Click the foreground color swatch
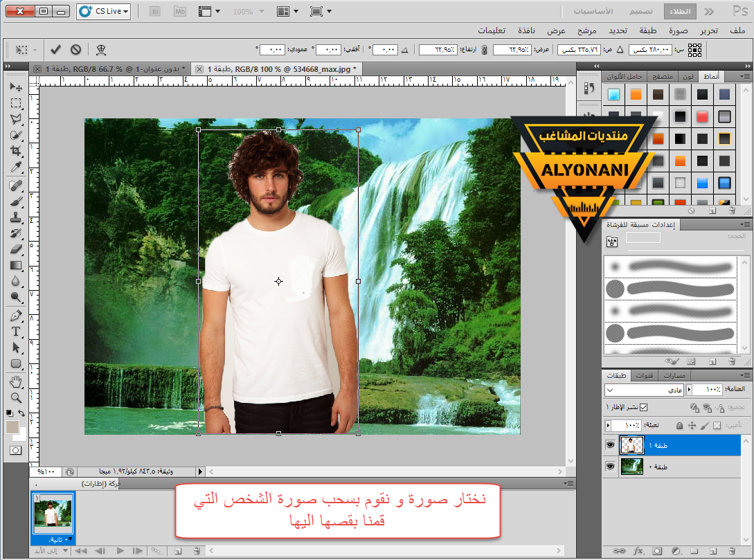754x560 pixels. point(12,427)
